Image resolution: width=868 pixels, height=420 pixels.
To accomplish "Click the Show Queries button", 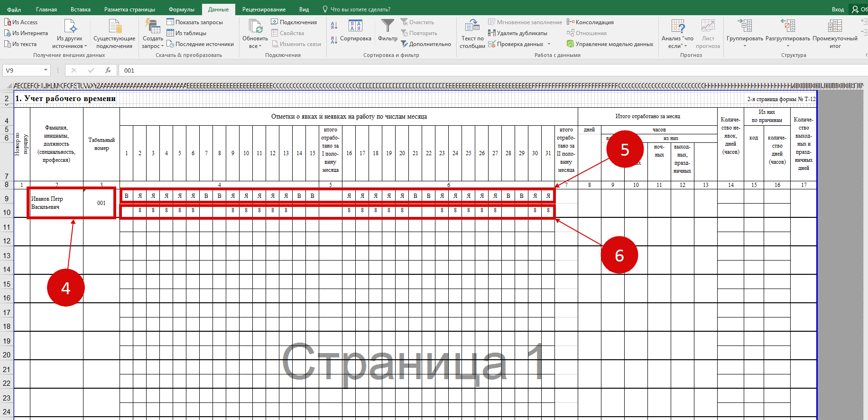I will [x=194, y=22].
